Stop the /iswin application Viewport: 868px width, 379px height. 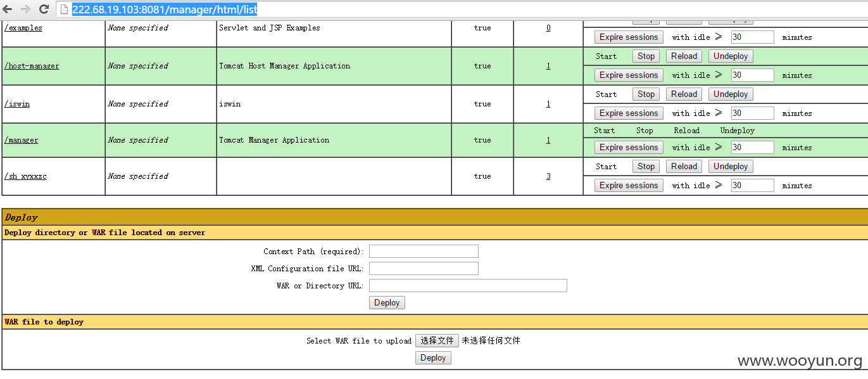click(646, 94)
